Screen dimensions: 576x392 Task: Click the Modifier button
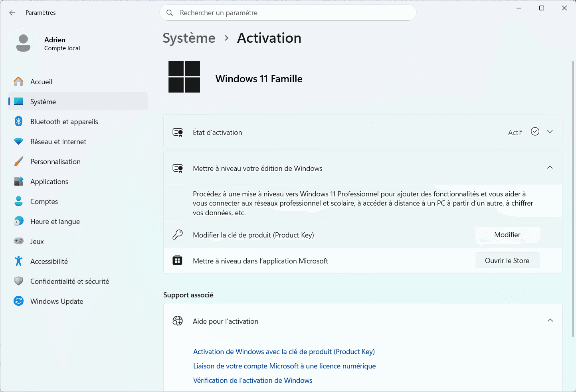pyautogui.click(x=507, y=235)
